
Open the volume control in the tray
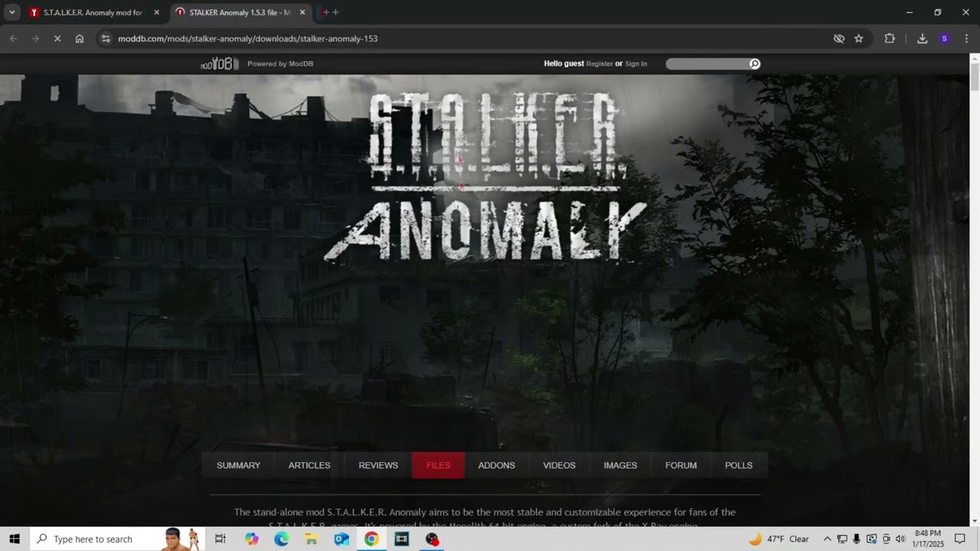coord(900,539)
